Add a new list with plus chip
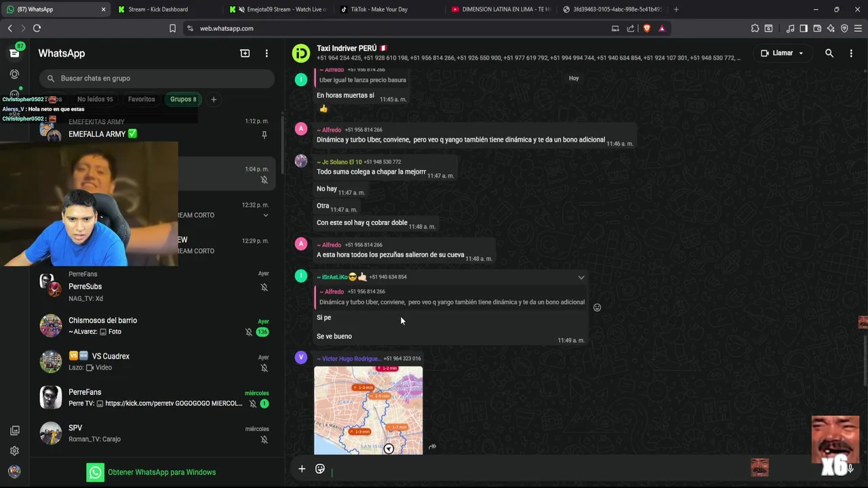 (214, 99)
